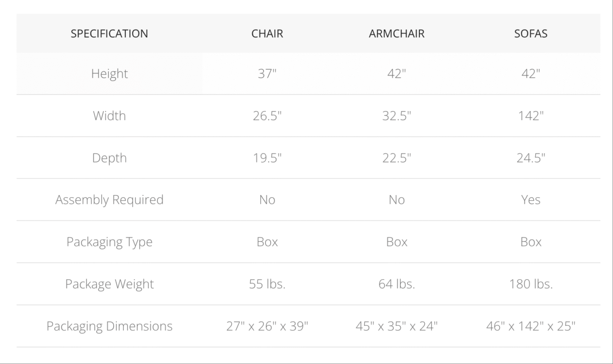The height and width of the screenshot is (364, 613).
Task: Click the 64 lbs. armchair weight
Action: (397, 284)
